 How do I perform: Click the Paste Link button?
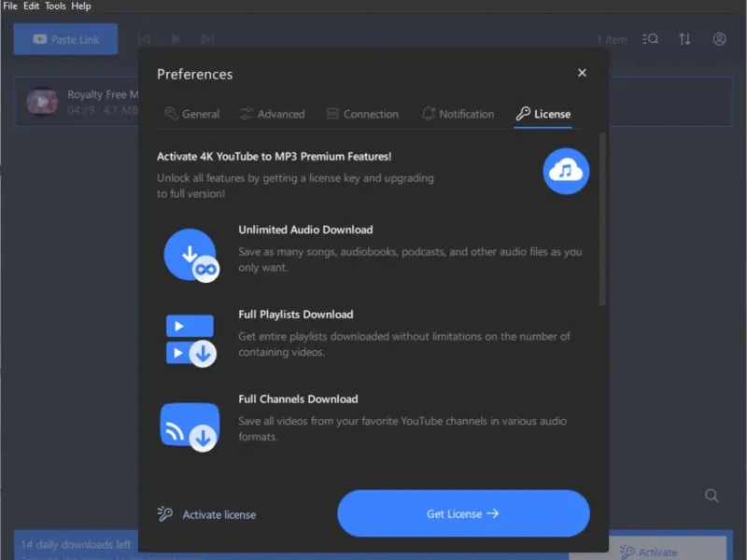(x=65, y=39)
